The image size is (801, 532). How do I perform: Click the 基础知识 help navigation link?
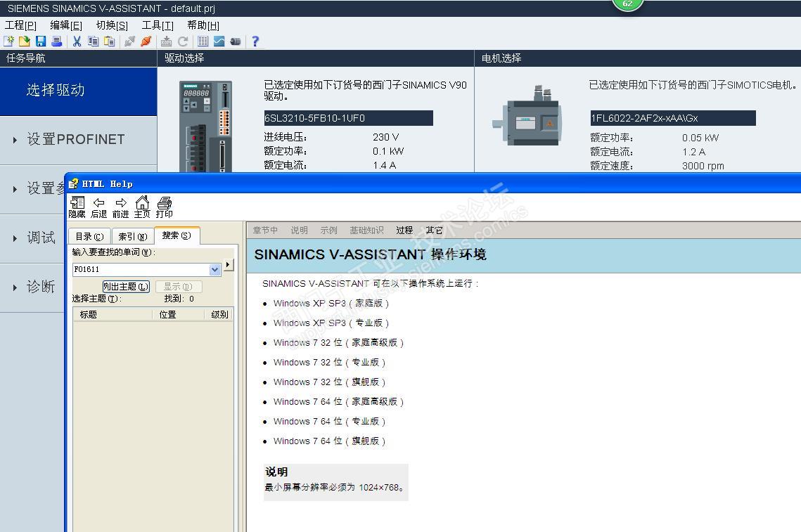(x=366, y=231)
